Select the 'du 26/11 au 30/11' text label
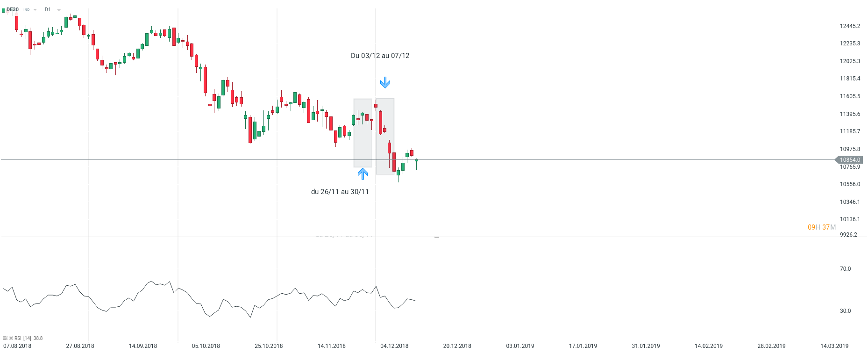 (340, 192)
